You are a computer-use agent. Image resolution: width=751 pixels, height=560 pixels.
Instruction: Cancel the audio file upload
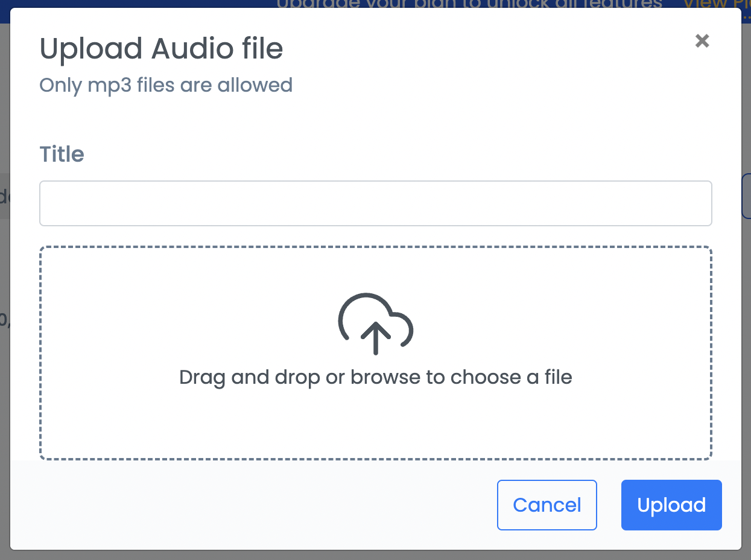pyautogui.click(x=547, y=505)
